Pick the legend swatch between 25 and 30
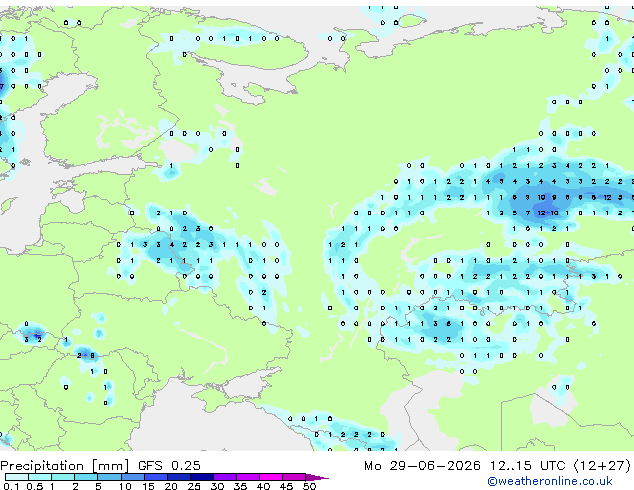The height and width of the screenshot is (490, 634). [202, 477]
